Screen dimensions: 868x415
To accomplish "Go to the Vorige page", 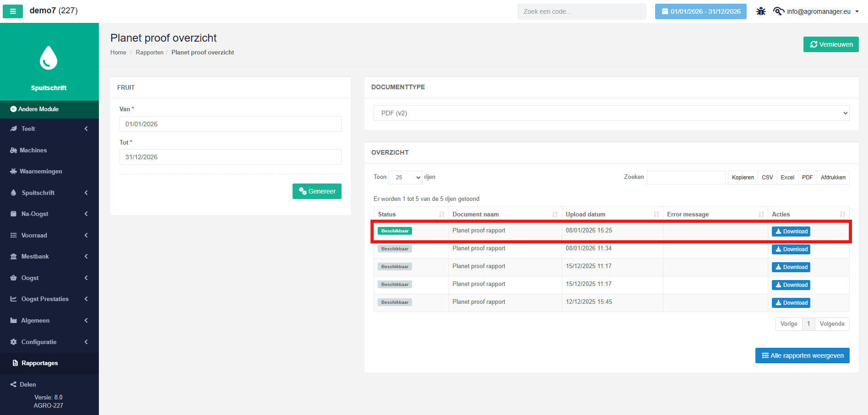I will [789, 324].
